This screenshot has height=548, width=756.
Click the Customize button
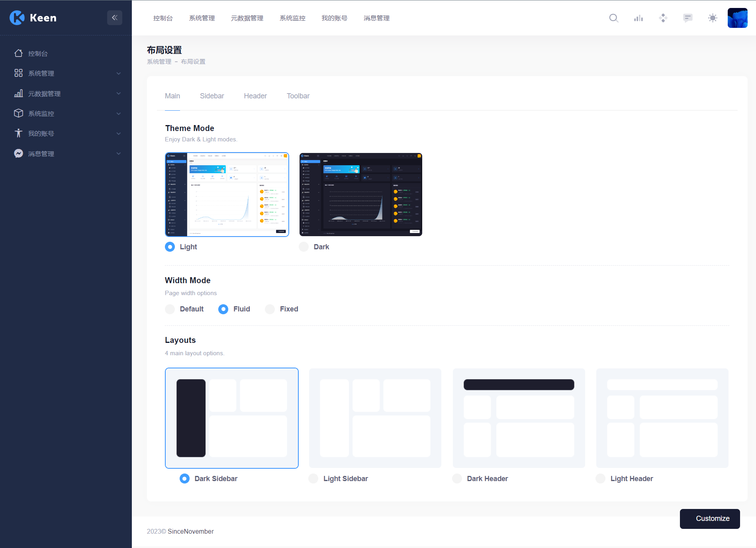[710, 519]
